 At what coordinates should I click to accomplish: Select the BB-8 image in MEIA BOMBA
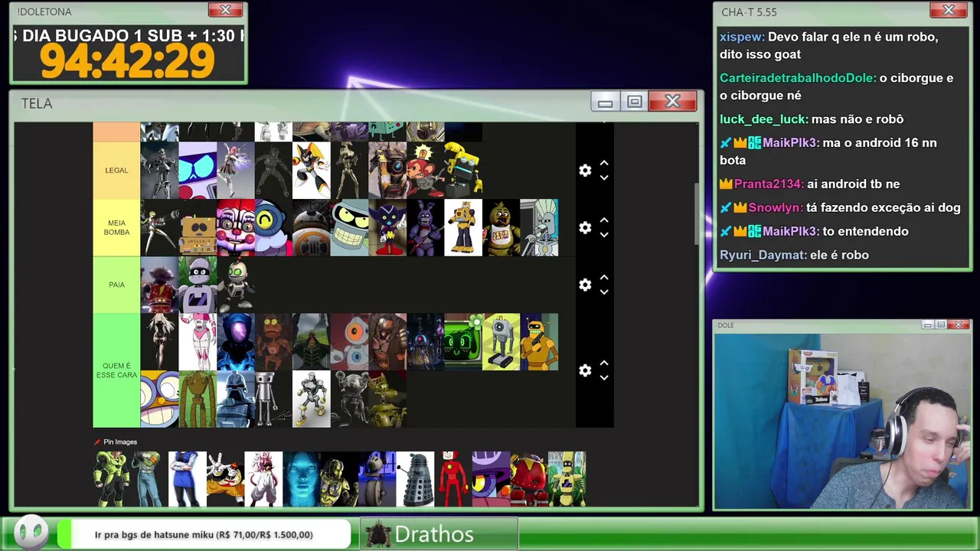click(312, 227)
